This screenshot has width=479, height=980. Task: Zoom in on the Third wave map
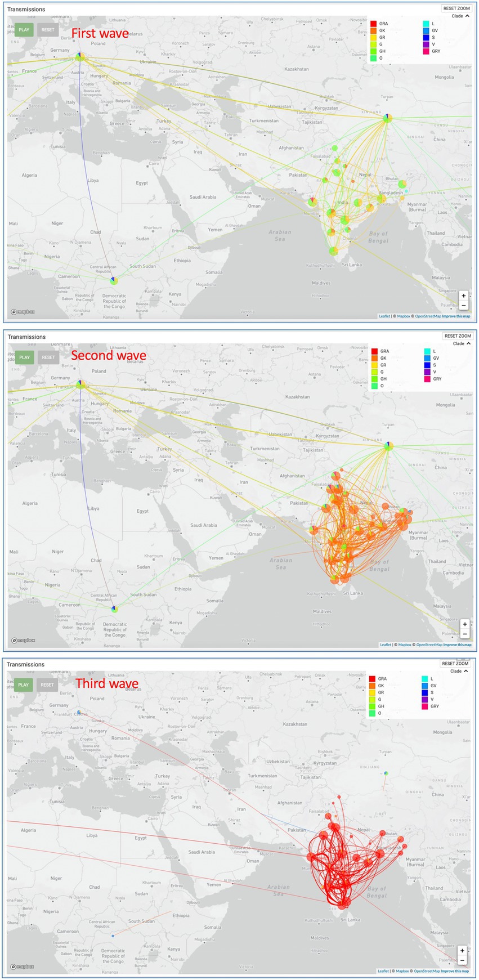[463, 951]
